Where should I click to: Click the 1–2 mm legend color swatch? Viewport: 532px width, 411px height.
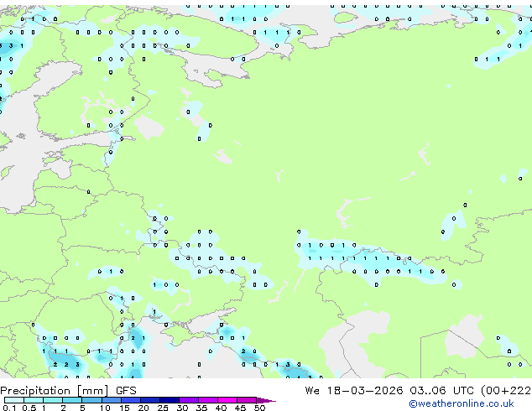53,400
